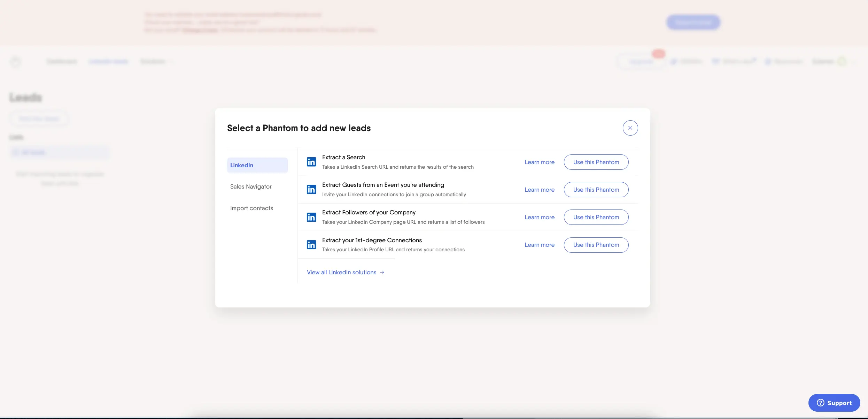This screenshot has height=419, width=868.
Task: Click LinkedIn icon beside Extract Guests from Event
Action: pos(311,190)
